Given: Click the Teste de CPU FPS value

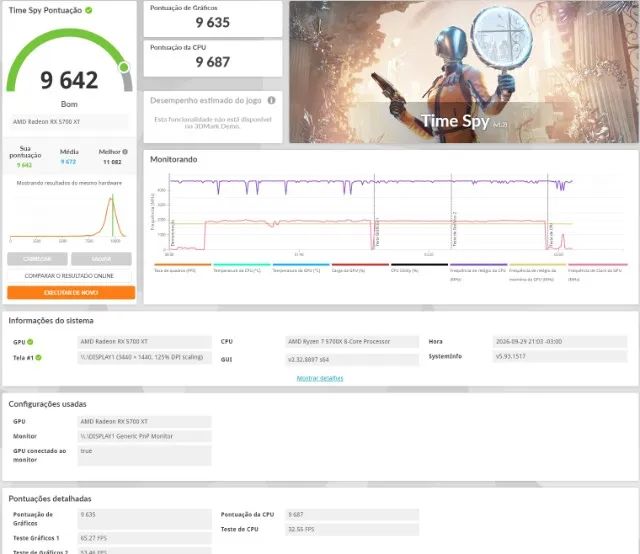Looking at the screenshot, I should pyautogui.click(x=352, y=530).
